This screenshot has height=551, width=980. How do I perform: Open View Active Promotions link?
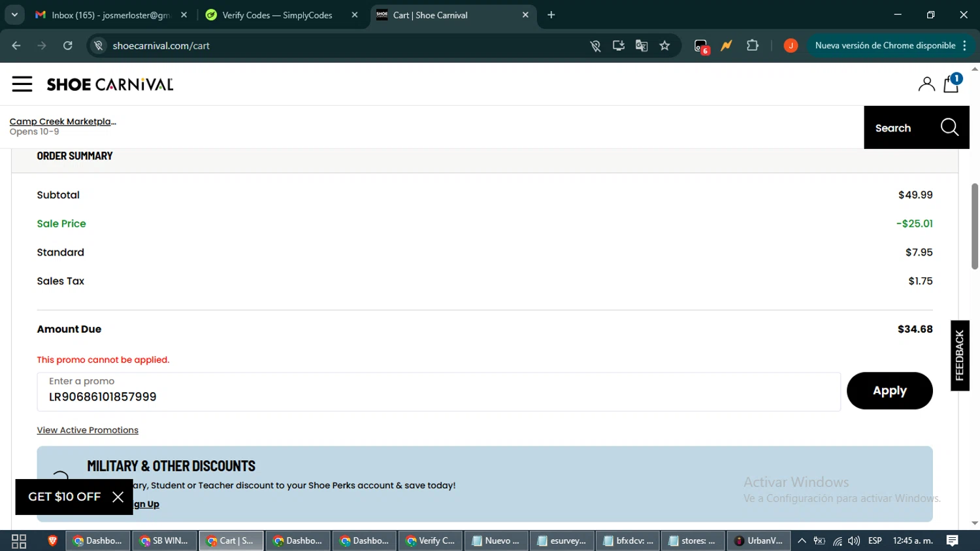click(x=88, y=430)
